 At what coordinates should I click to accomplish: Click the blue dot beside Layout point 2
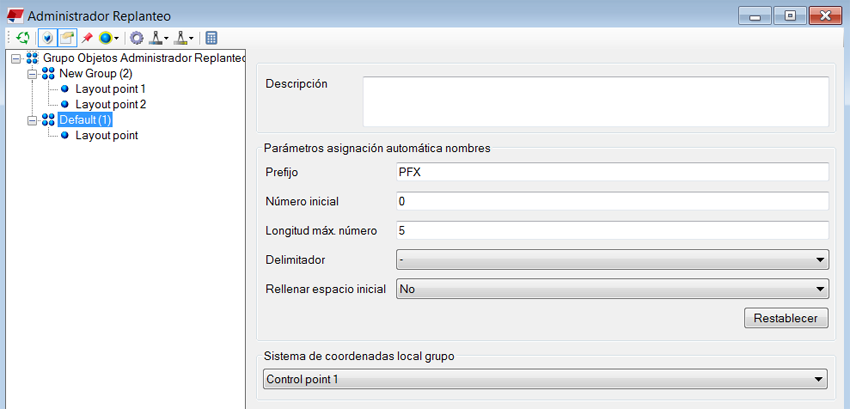(x=65, y=104)
